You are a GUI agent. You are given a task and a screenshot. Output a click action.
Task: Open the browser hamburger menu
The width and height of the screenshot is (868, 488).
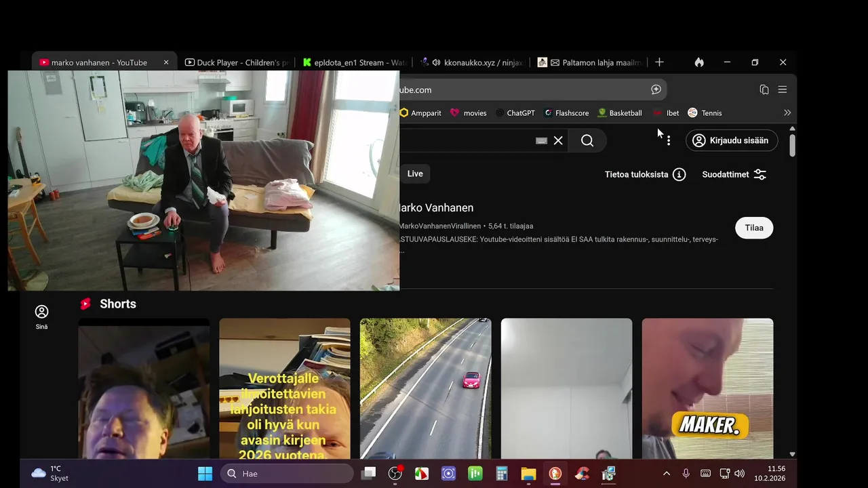pyautogui.click(x=783, y=89)
